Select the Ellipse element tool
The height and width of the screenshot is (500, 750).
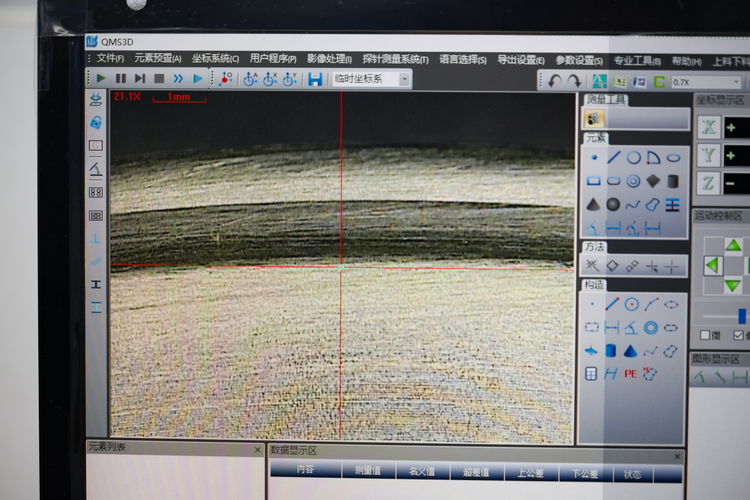pyautogui.click(x=673, y=157)
